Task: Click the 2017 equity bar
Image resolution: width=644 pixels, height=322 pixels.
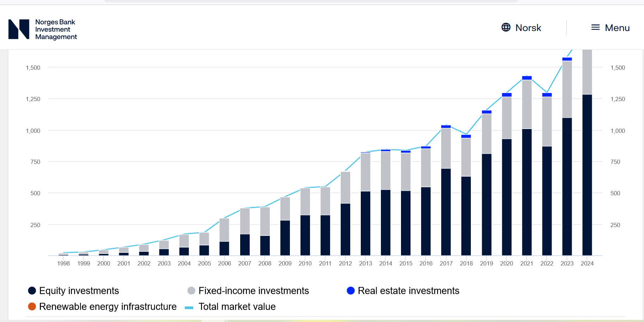Action: coord(446,212)
